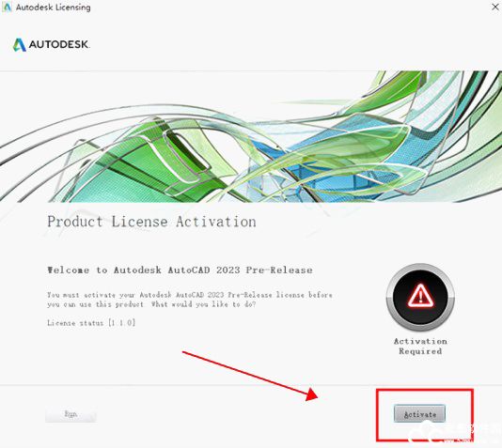Viewport: 502px width, 448px height.
Task: Click the Autodesk 'A' logo mark
Action: click(x=19, y=45)
